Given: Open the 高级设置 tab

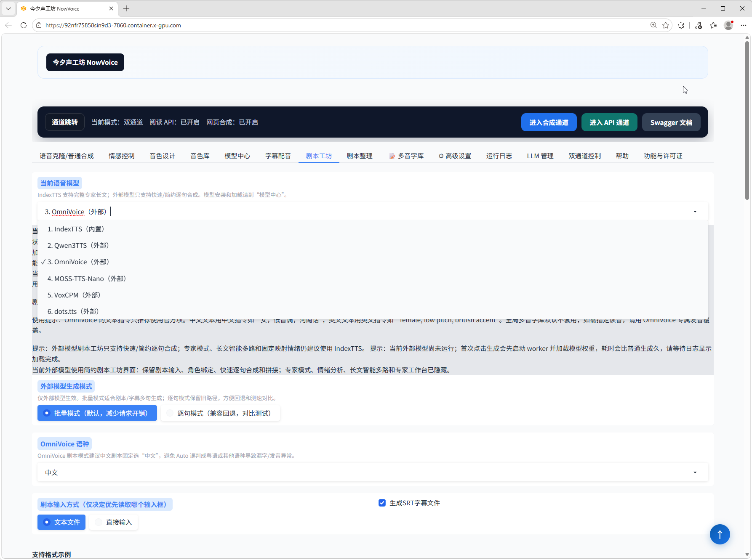Looking at the screenshot, I should [455, 156].
